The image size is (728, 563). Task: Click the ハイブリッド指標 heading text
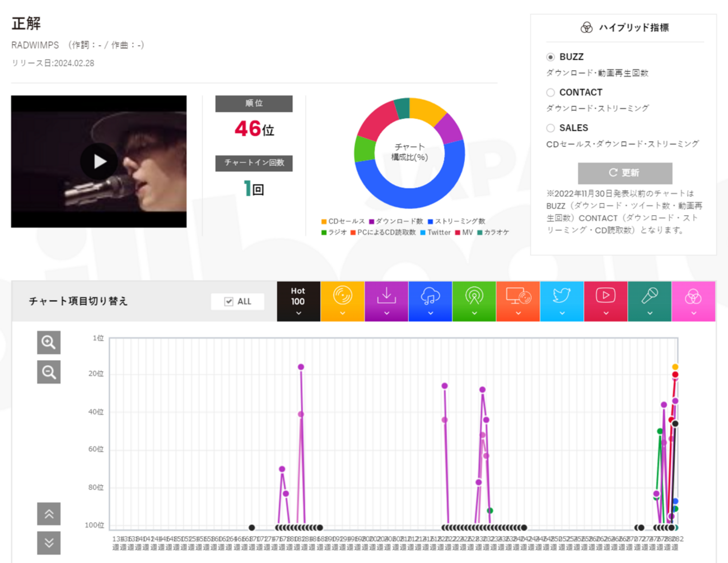pos(634,27)
